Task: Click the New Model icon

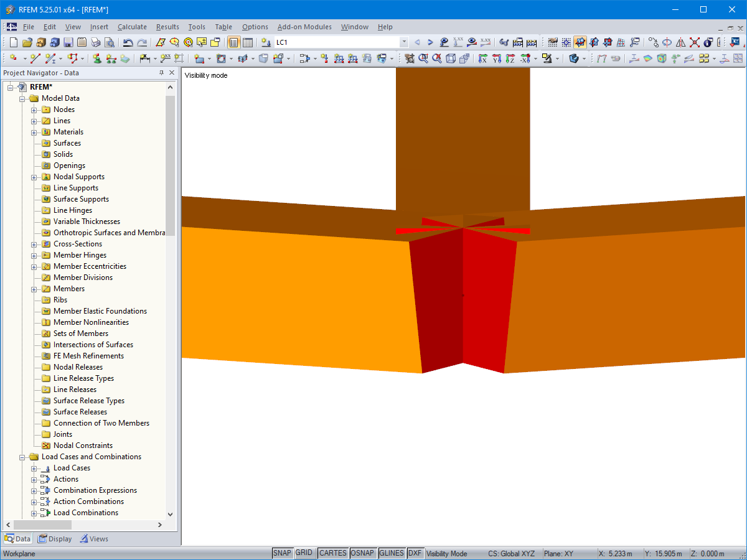Action: pos(13,42)
